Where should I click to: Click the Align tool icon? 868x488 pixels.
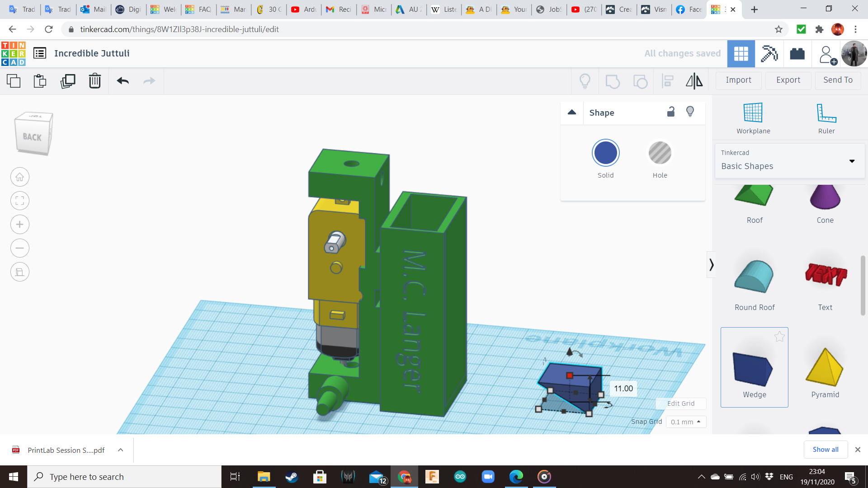click(x=668, y=81)
